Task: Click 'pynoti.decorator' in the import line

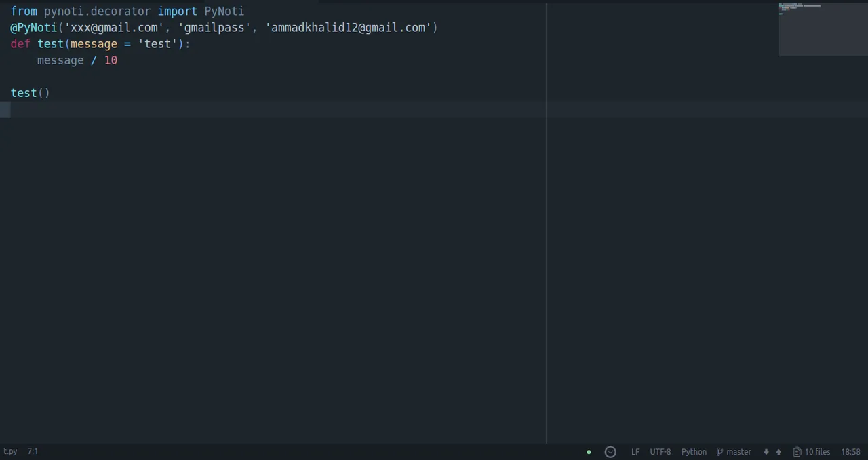Action: [98, 11]
